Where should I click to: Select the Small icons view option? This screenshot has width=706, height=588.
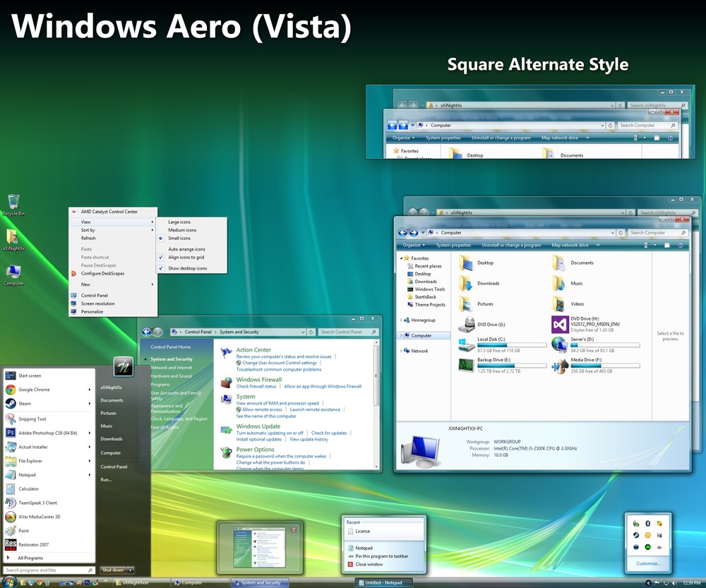pyautogui.click(x=192, y=238)
